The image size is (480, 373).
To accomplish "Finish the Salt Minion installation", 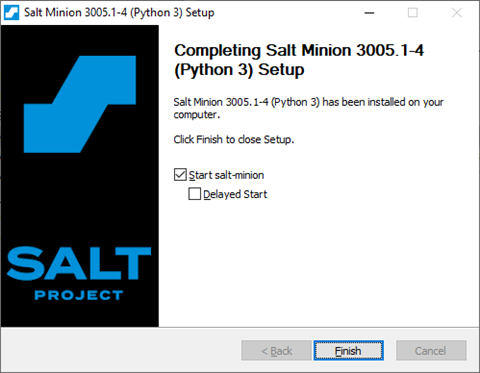I will pyautogui.click(x=348, y=350).
